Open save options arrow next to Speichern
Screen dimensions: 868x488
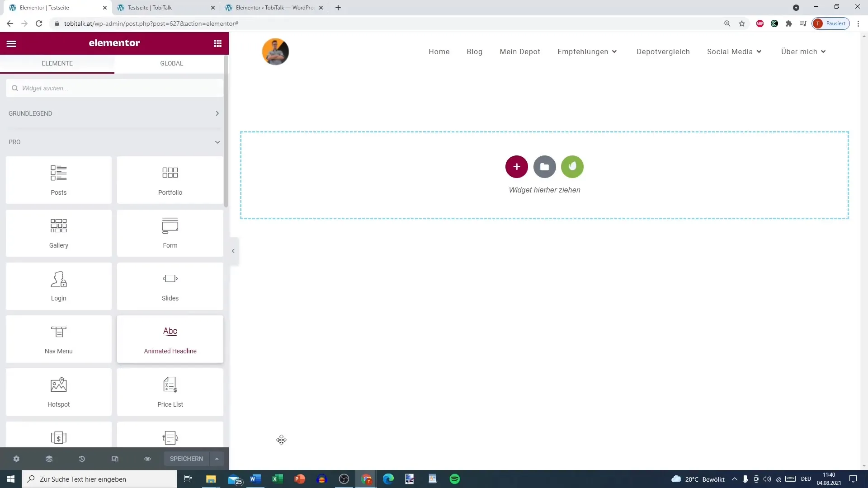coord(217,459)
